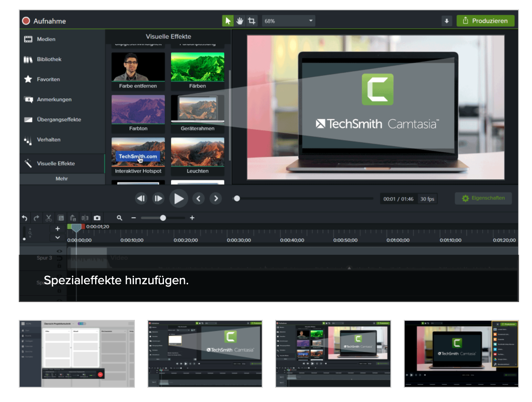Click the effects panel vertical scrollbar
Viewport: 532px width, 402px height.
[x=230, y=115]
